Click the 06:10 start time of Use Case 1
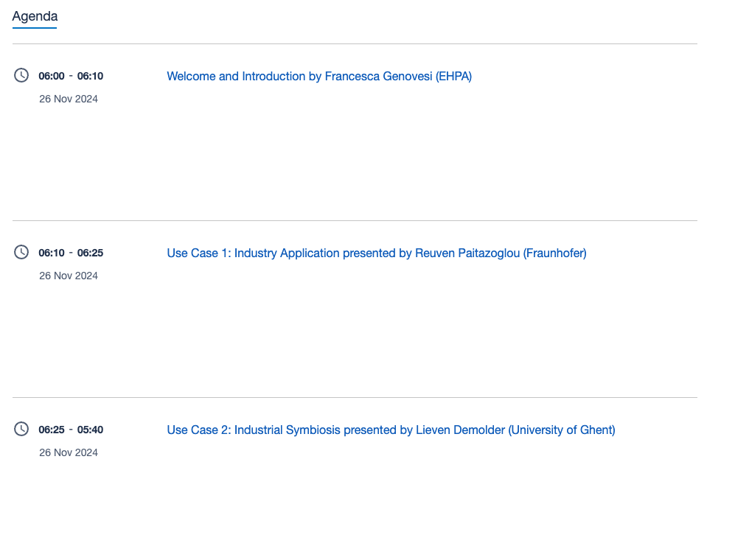Image resolution: width=735 pixels, height=560 pixels. pyautogui.click(x=52, y=253)
